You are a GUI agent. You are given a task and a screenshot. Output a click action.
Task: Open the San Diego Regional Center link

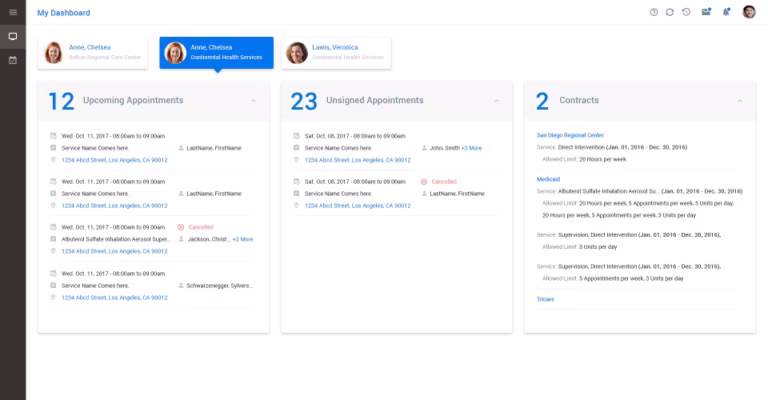(570, 135)
